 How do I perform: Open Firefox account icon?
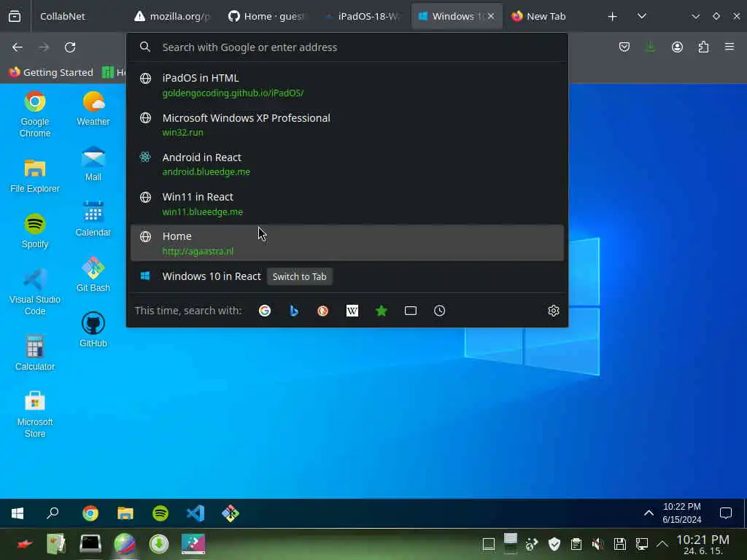(677, 47)
